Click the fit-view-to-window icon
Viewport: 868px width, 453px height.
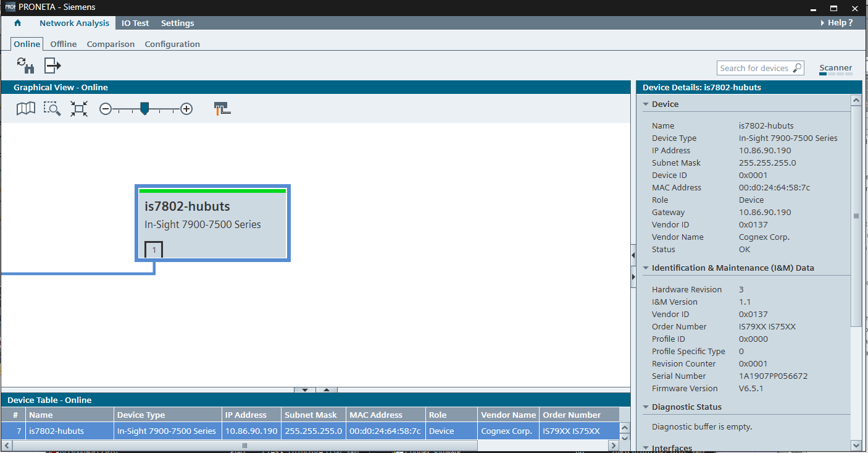click(78, 108)
